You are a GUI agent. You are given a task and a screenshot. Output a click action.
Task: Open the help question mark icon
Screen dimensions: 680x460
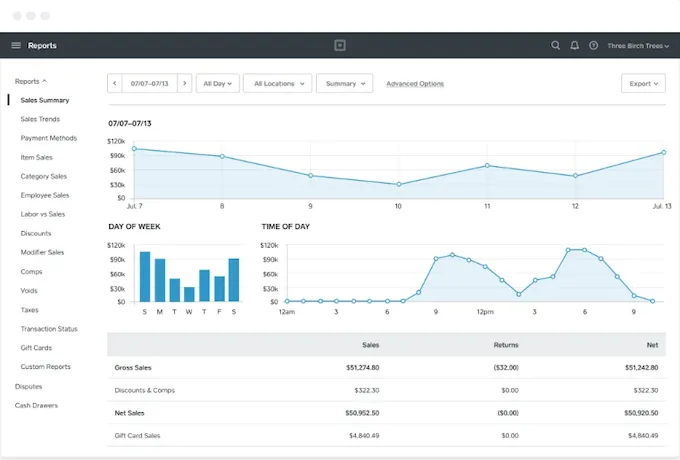pos(594,45)
